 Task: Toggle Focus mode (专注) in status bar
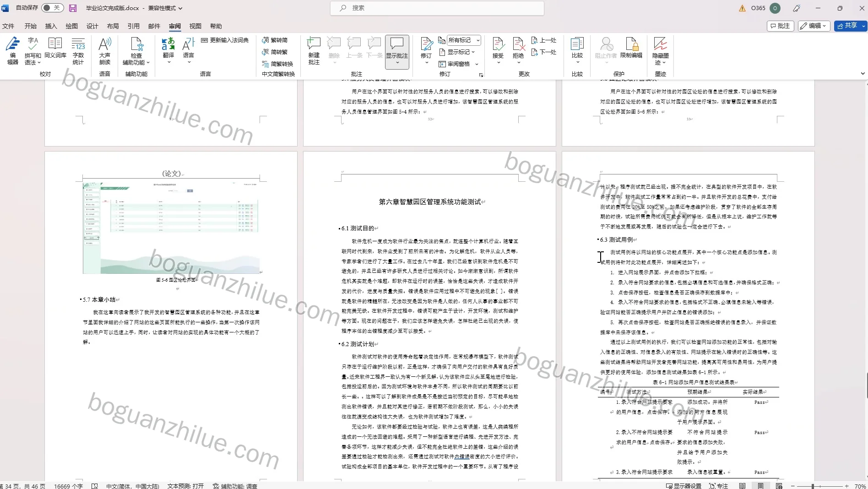(x=718, y=486)
